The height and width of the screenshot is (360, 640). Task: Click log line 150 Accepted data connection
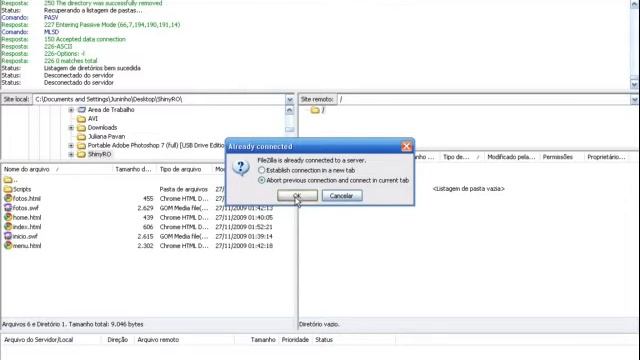pyautogui.click(x=85, y=39)
